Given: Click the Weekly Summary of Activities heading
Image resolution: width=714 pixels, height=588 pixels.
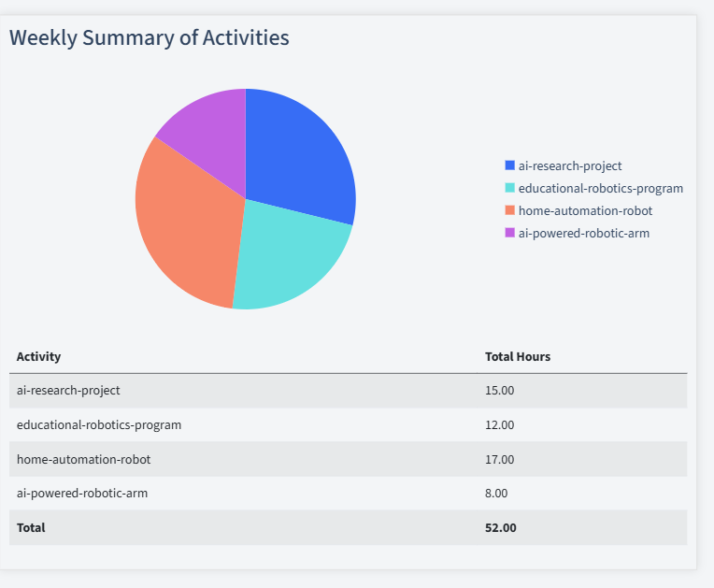Looking at the screenshot, I should (150, 37).
